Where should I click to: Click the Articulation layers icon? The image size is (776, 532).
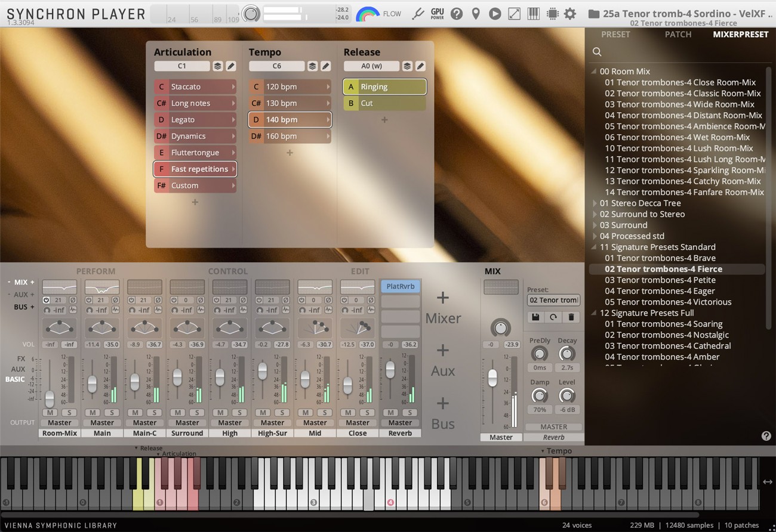click(x=217, y=66)
